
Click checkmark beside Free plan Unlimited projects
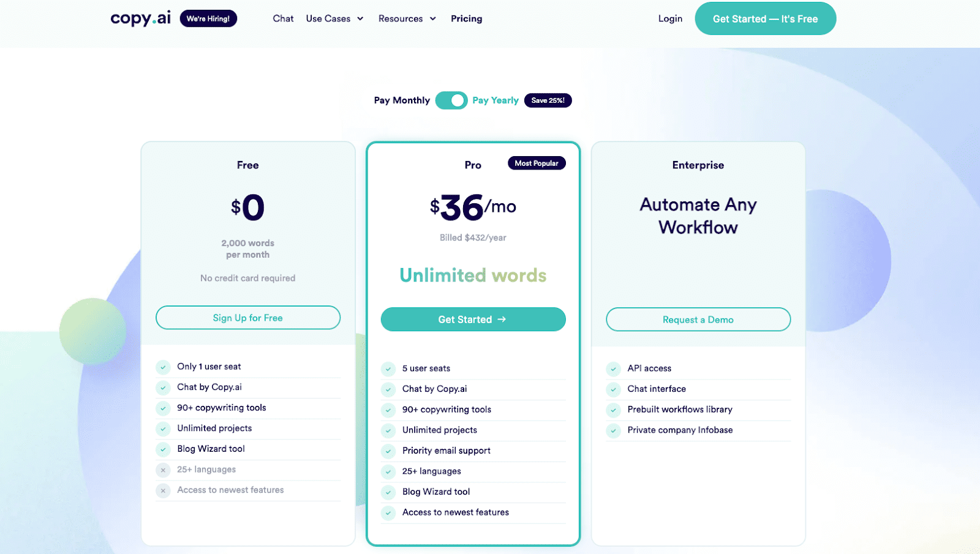163,429
